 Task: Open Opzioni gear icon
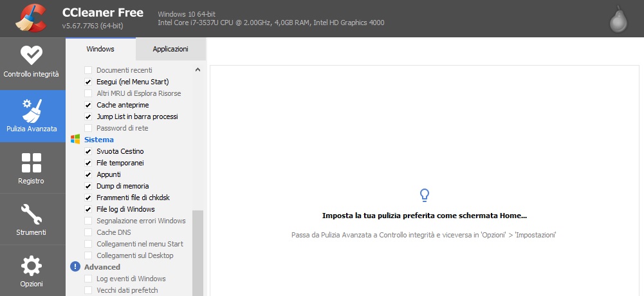[x=32, y=265]
